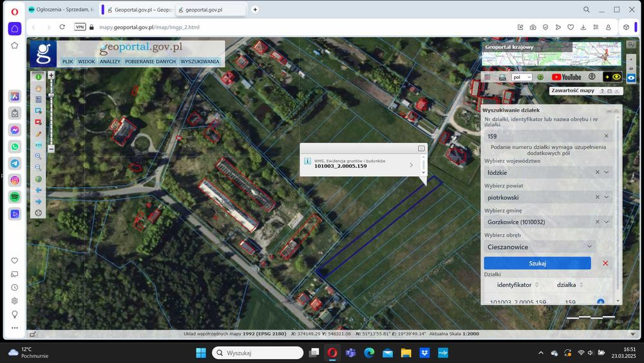
Task: Click the Windows taskbar search box
Action: [x=258, y=353]
